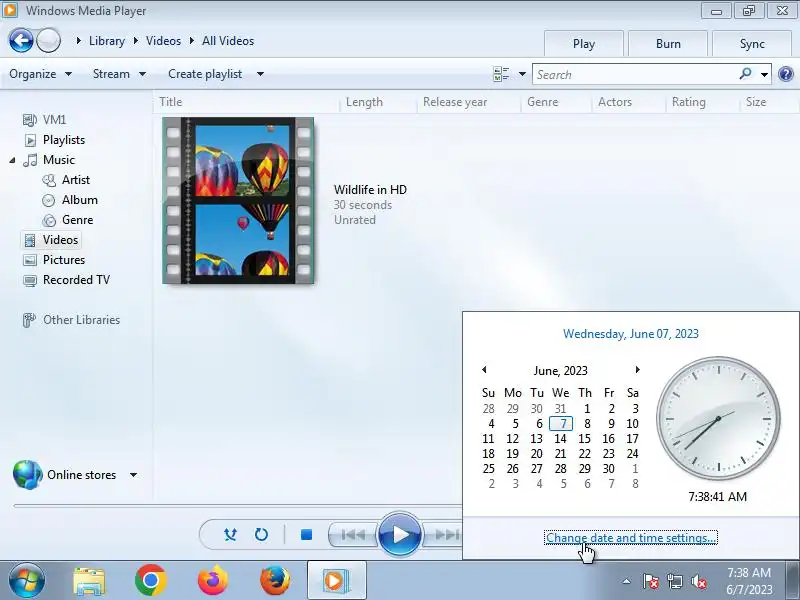Viewport: 800px width, 600px height.
Task: Click the Previous track button
Action: pos(353,535)
